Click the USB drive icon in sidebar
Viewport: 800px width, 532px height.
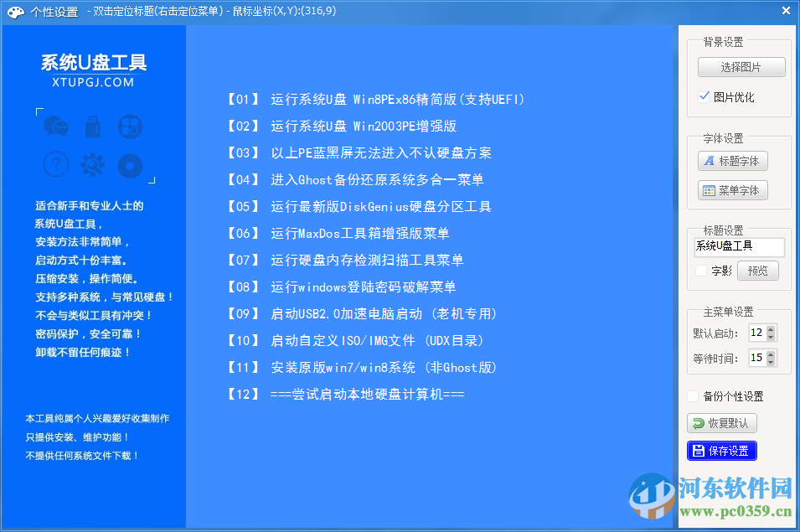click(x=93, y=126)
